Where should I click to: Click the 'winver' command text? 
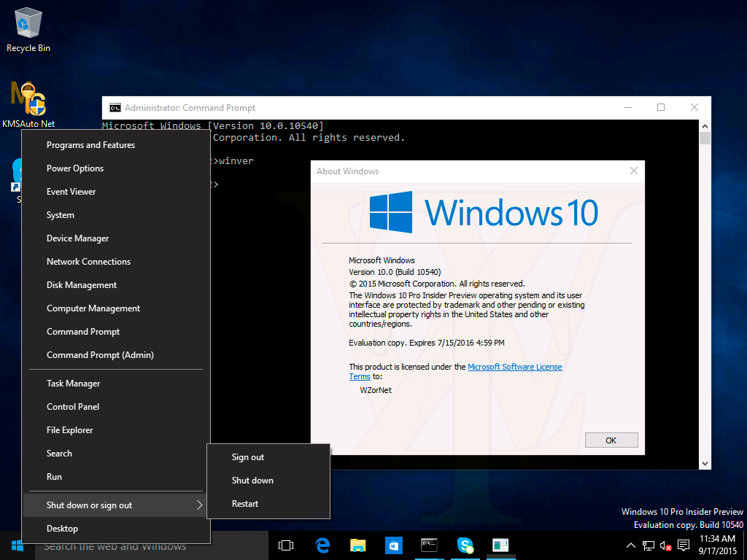coord(236,161)
